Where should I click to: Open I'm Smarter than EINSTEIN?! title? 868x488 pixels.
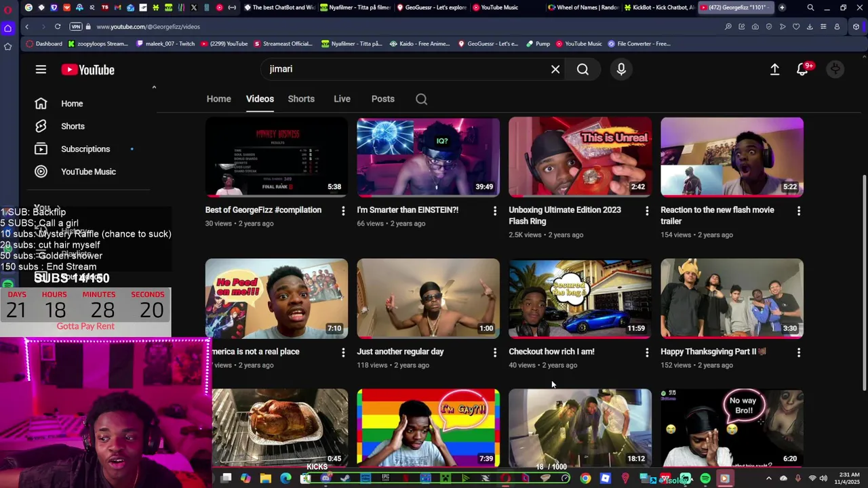(x=408, y=210)
